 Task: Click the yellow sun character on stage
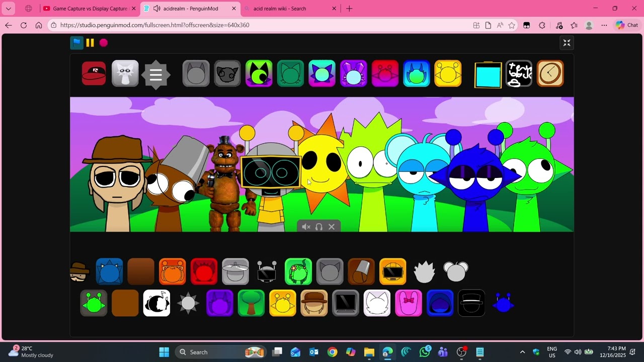coord(321,163)
